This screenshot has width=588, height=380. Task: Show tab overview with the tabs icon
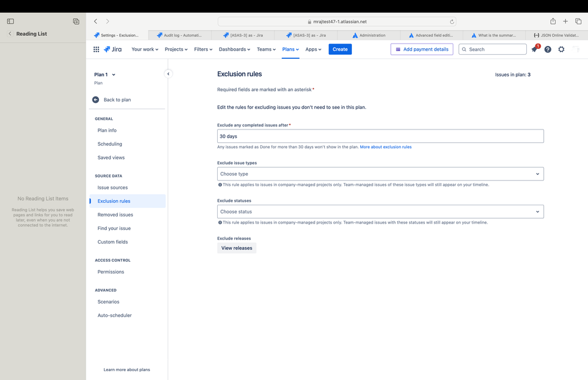coord(579,21)
